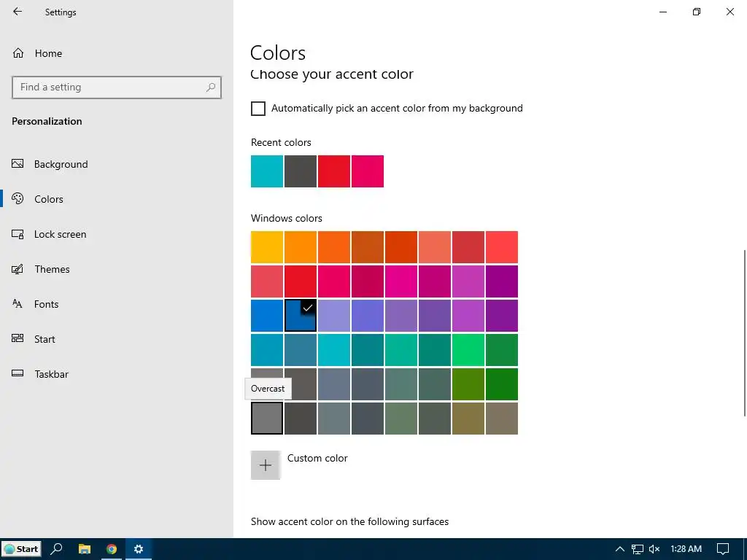Show hidden tray icons chevron
The image size is (747, 560).
(620, 549)
